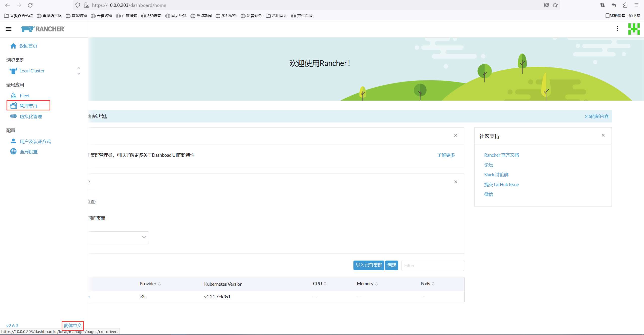Screen dimensions: 644x335
Task: Click the k3s provider cell
Action: tap(143, 297)
